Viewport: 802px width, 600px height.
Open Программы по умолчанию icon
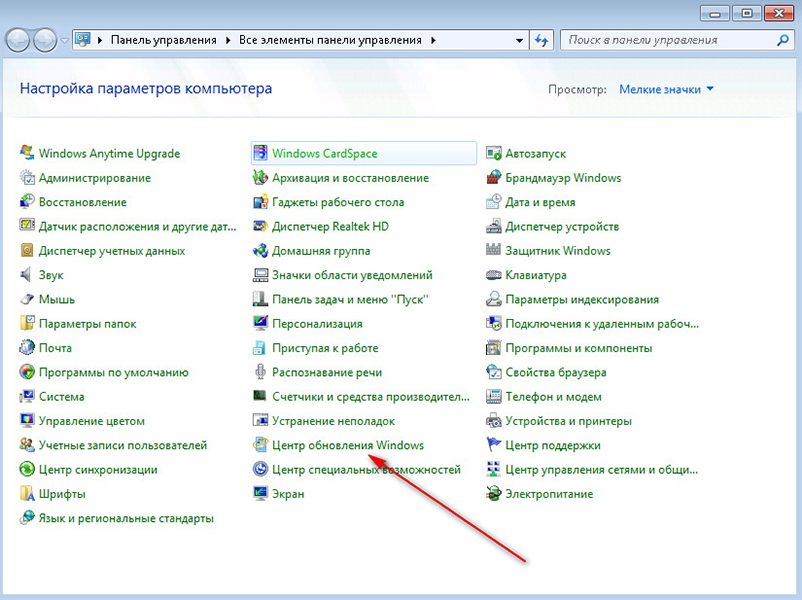[x=27, y=371]
